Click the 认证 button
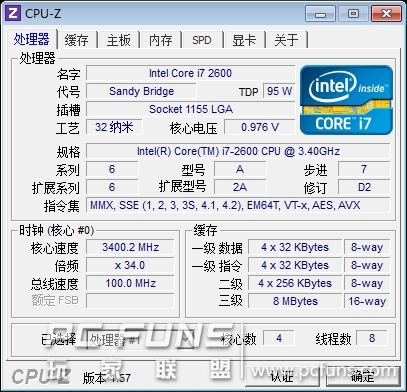Image resolution: width=407 pixels, height=392 pixels. (x=282, y=376)
